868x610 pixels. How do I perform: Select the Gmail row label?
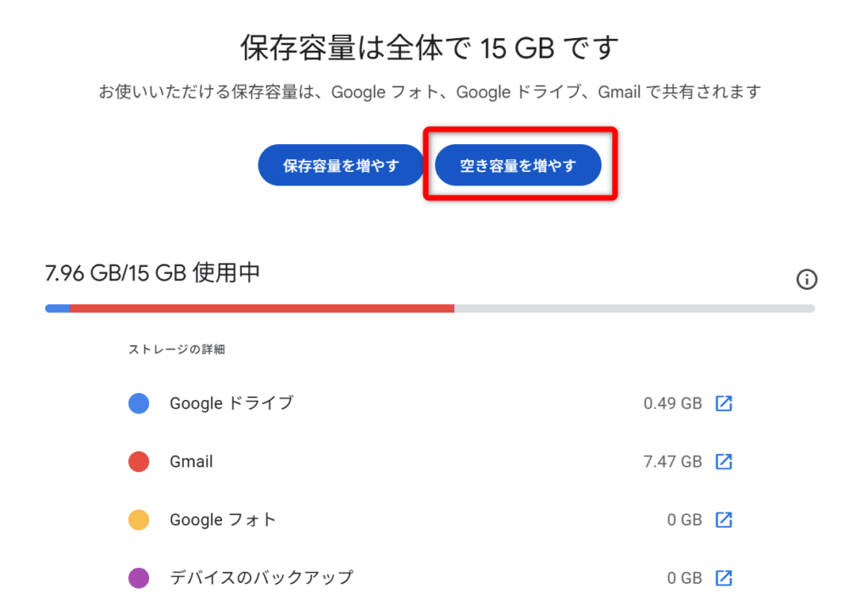pyautogui.click(x=191, y=462)
